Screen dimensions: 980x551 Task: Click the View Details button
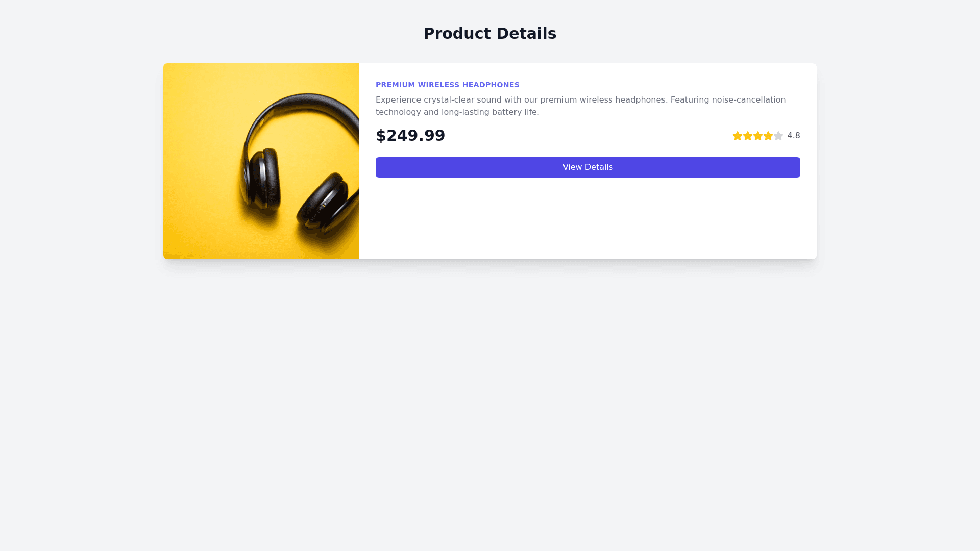[587, 167]
